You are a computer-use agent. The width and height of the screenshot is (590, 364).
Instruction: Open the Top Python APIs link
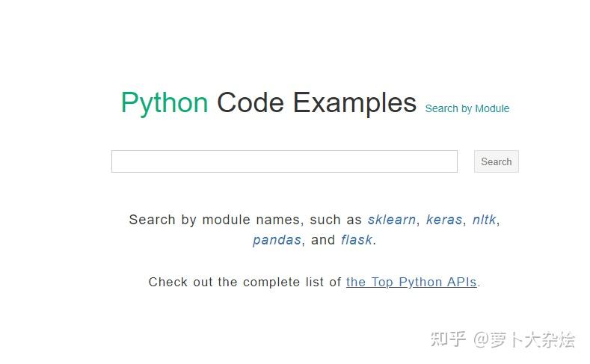(411, 282)
